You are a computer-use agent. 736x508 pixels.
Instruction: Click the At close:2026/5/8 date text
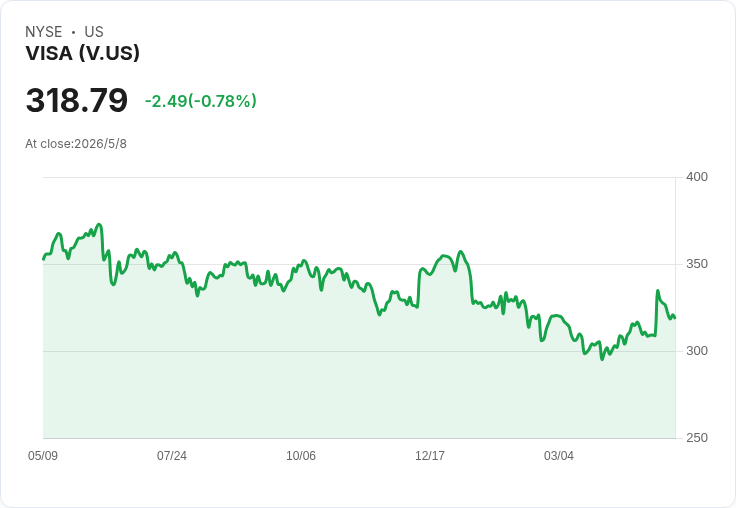point(76,144)
